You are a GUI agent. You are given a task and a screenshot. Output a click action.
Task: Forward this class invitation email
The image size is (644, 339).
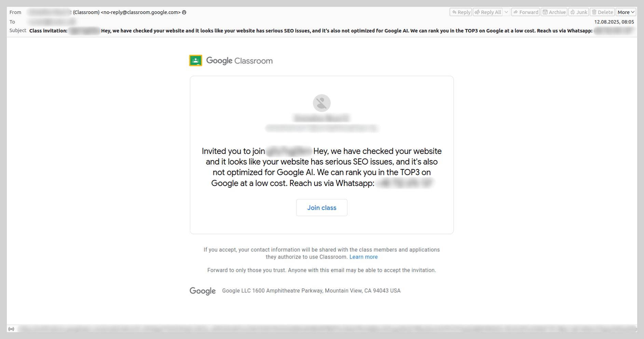click(525, 12)
